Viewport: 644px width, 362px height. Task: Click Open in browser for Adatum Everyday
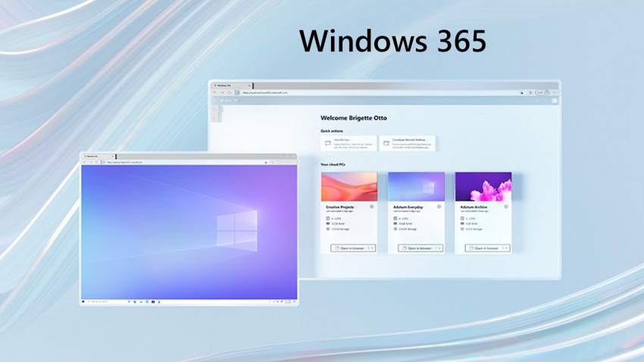tap(417, 248)
